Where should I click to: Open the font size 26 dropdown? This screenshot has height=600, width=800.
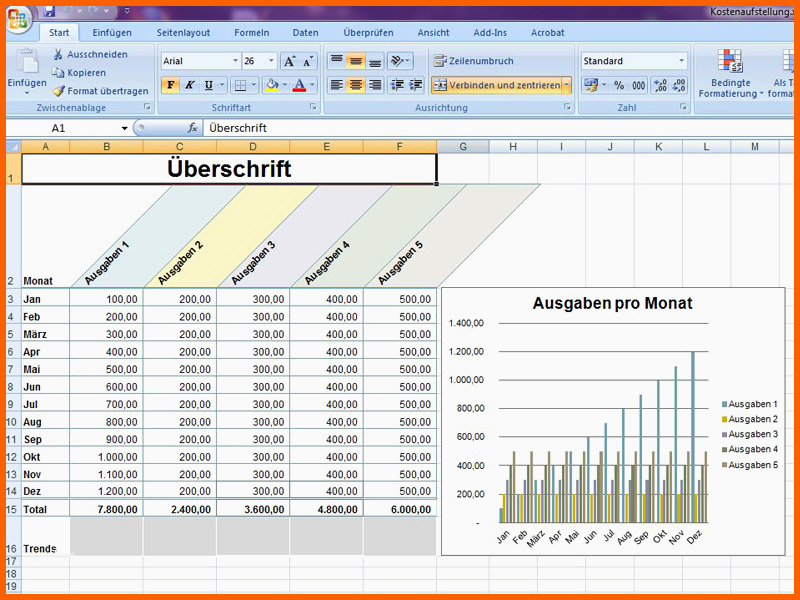[x=272, y=61]
